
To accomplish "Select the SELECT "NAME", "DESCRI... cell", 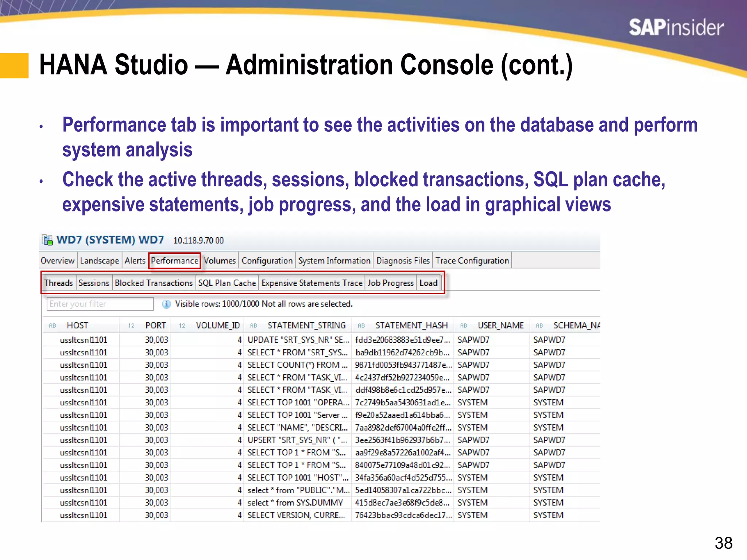I will point(298,428).
